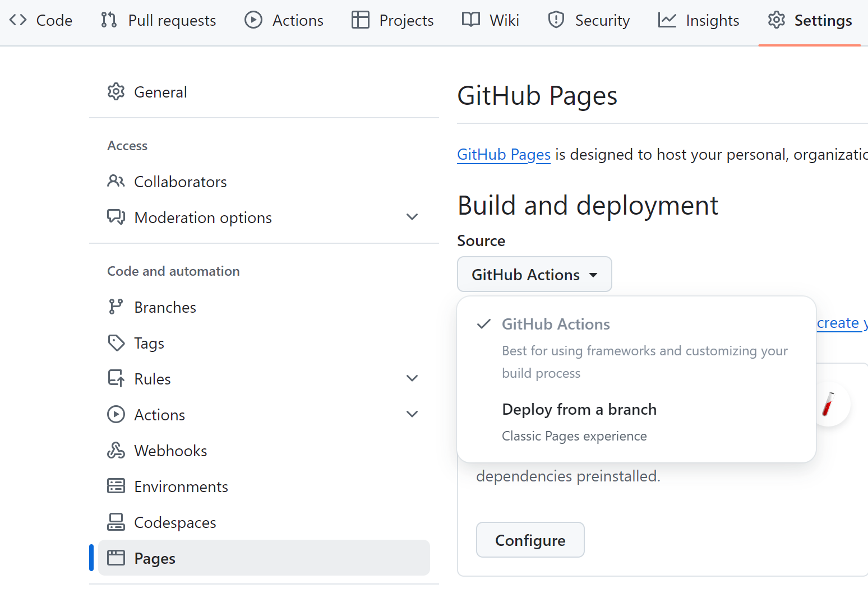This screenshot has height=598, width=868.
Task: Expand the Actions settings chevron
Action: coord(412,415)
